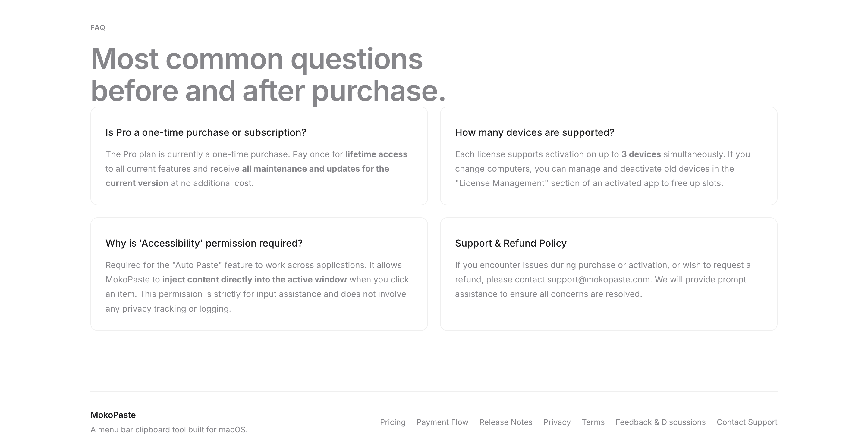
Task: Click the 'How many devices are supported?' heading
Action: [x=535, y=132]
